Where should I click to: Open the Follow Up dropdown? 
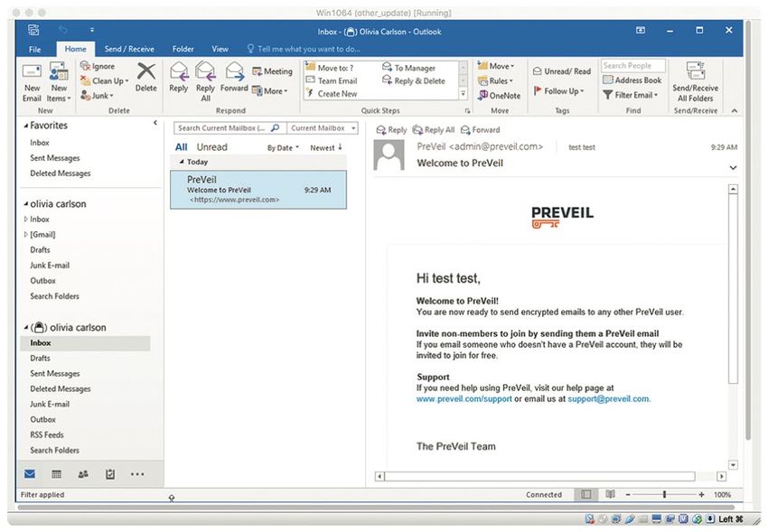pyautogui.click(x=558, y=90)
